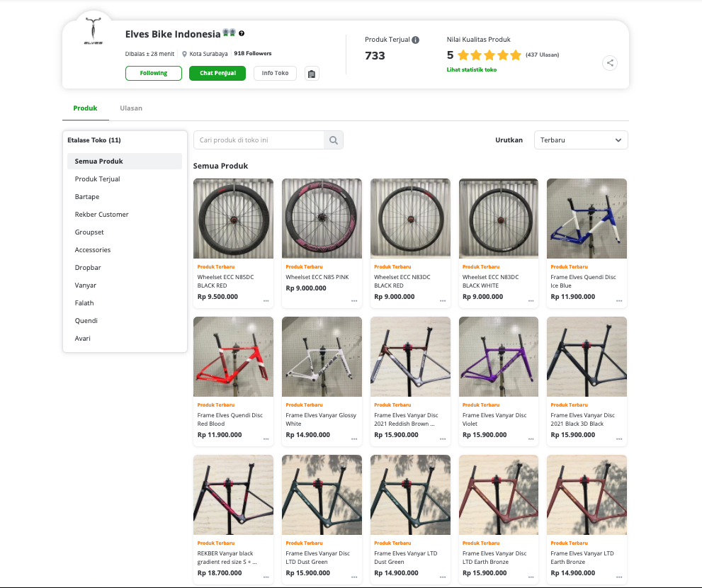Open more options for Vanyar Disc 2021 Reddish Brown

(x=443, y=439)
